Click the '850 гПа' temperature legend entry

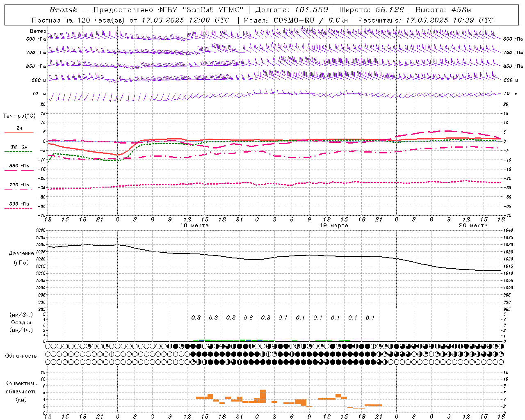click(x=19, y=166)
